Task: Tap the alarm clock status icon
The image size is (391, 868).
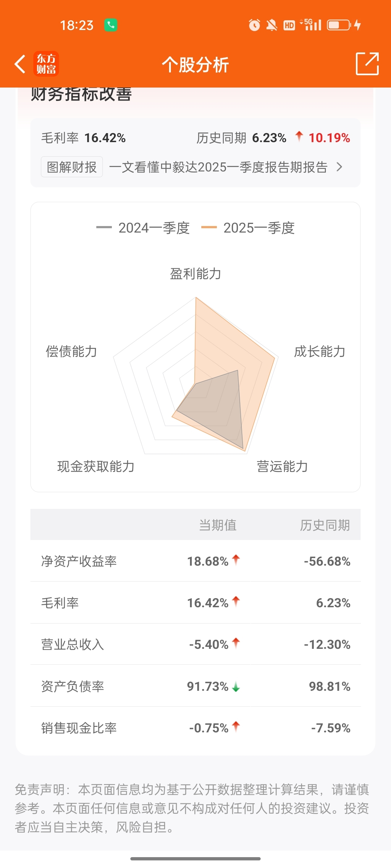Action: click(x=254, y=25)
